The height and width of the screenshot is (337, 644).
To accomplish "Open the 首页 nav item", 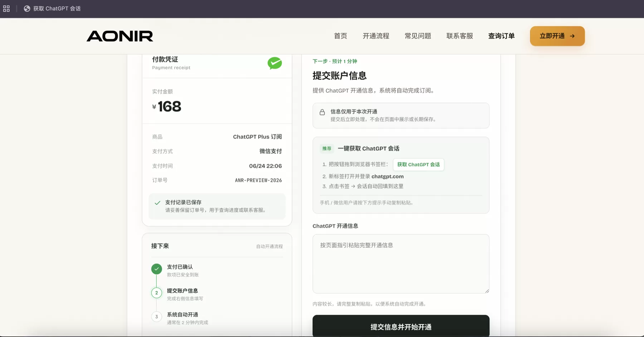I will click(340, 36).
